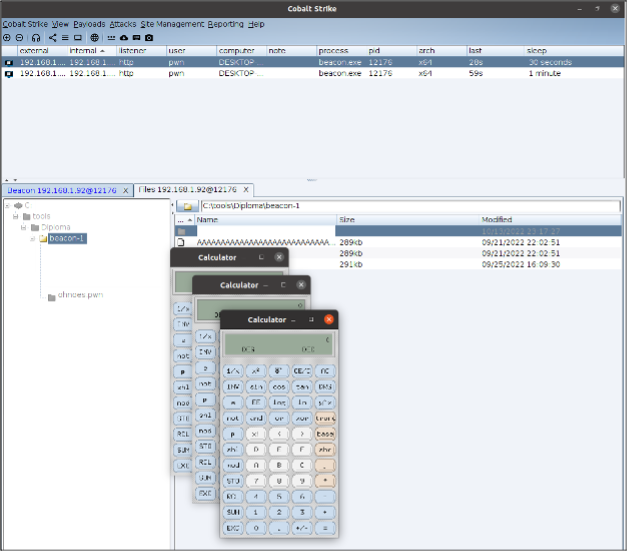Sort sessions by the external column header

[x=42, y=51]
